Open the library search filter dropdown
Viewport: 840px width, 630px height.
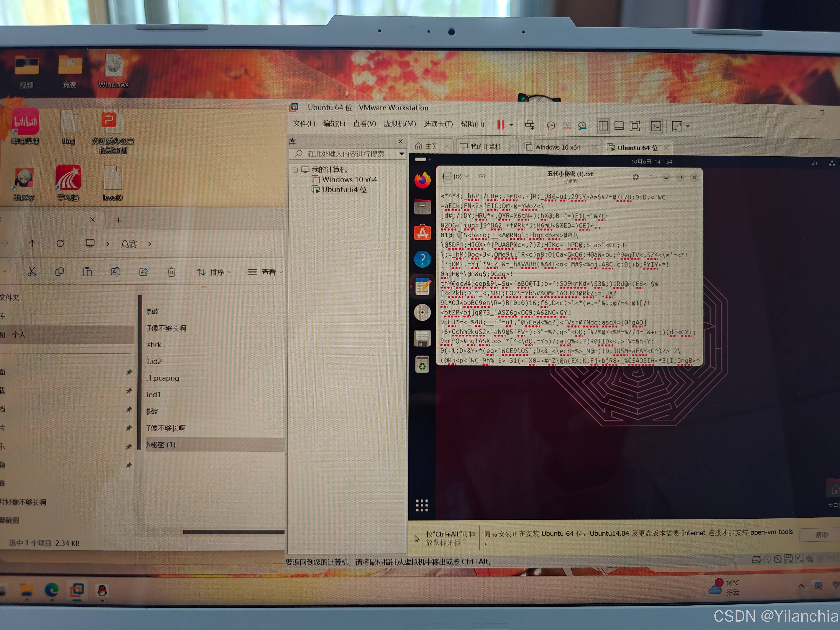tap(401, 154)
